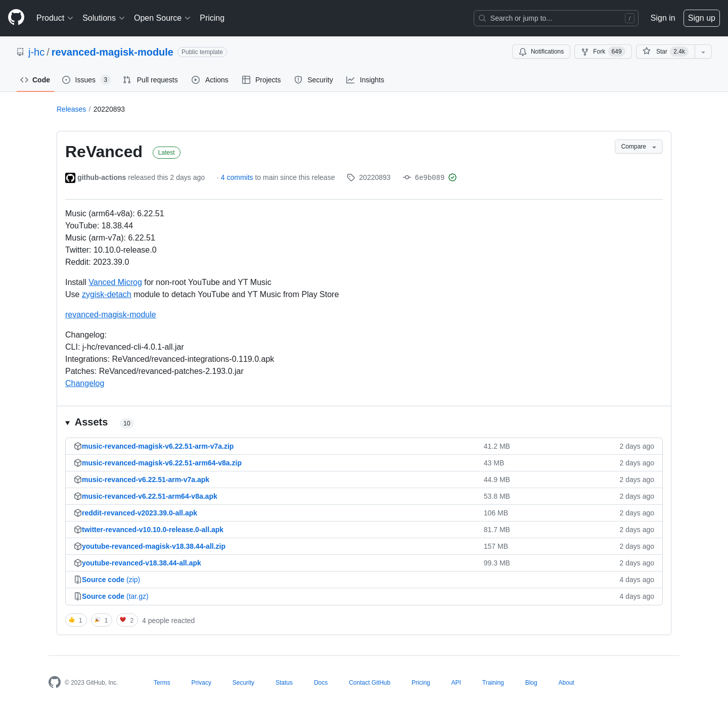Click the verified commit checkmark icon

(452, 177)
